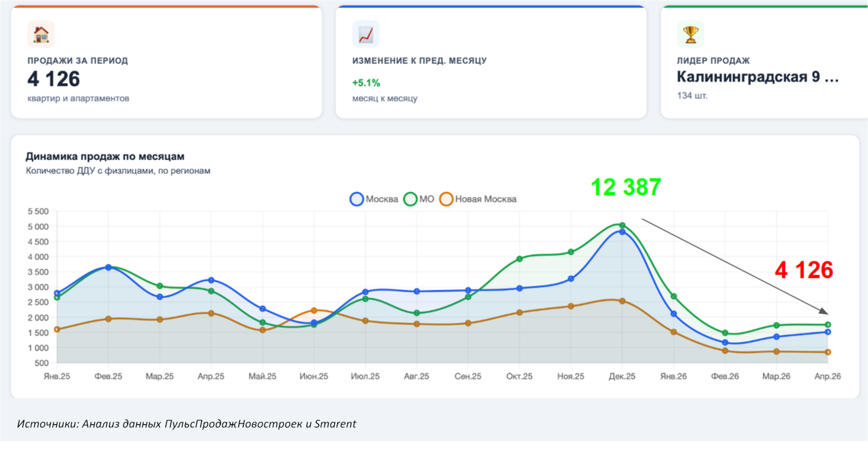Open the Лидер продаж card title
This screenshot has height=473, width=868.
(713, 60)
